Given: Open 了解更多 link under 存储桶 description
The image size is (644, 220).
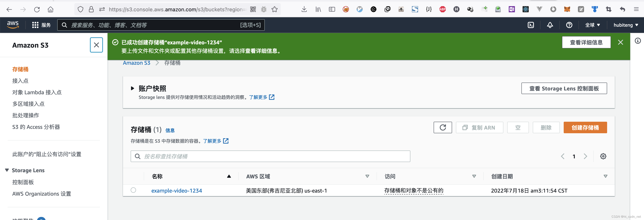Looking at the screenshot, I should [216, 141].
